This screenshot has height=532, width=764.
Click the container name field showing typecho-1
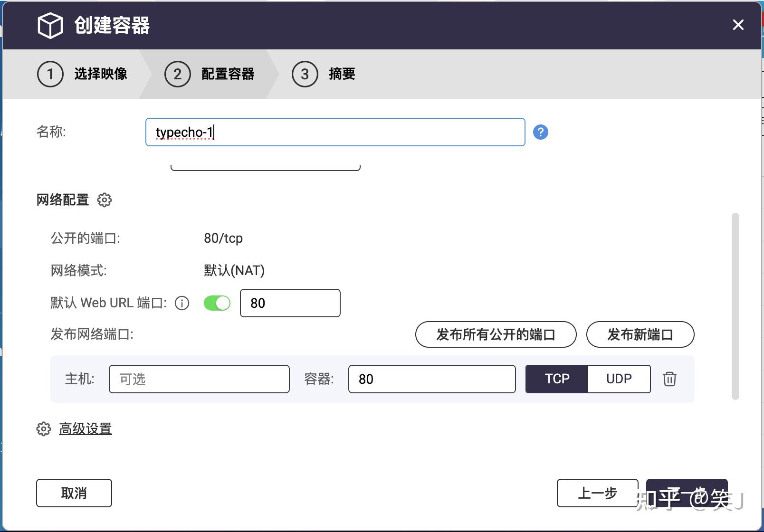coord(335,132)
